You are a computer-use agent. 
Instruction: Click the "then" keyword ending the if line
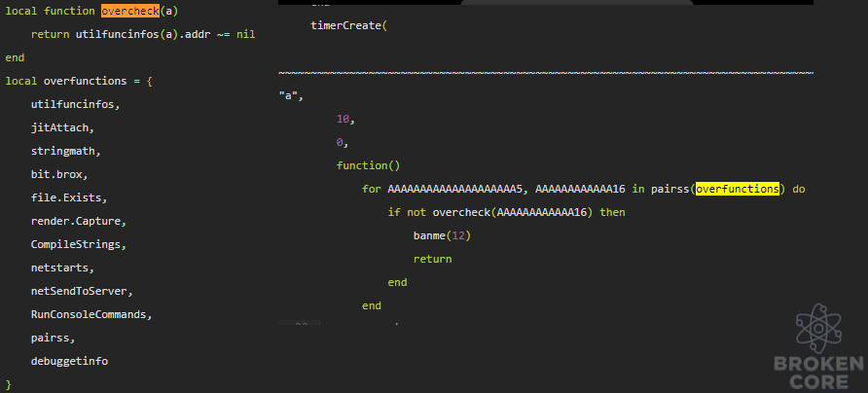(x=612, y=213)
